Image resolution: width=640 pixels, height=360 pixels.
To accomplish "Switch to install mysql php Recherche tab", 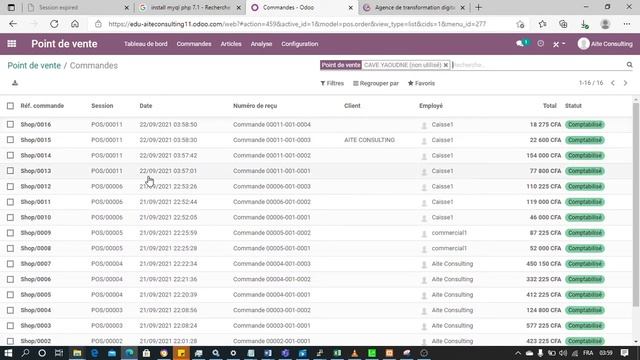I will coord(190,7).
